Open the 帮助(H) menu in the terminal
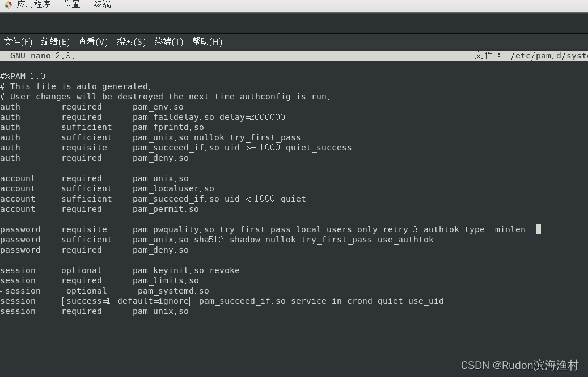Screen dimensions: 588x377 click(207, 41)
